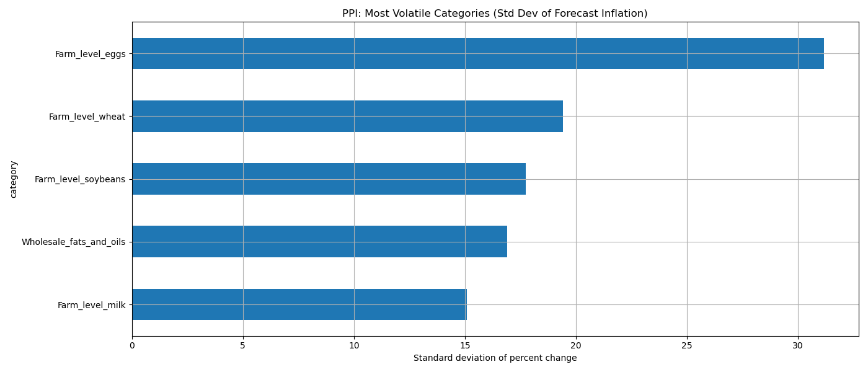The height and width of the screenshot is (372, 868).
Task: Click the Wholesale_fats_and_oils axis label
Action: tap(73, 242)
